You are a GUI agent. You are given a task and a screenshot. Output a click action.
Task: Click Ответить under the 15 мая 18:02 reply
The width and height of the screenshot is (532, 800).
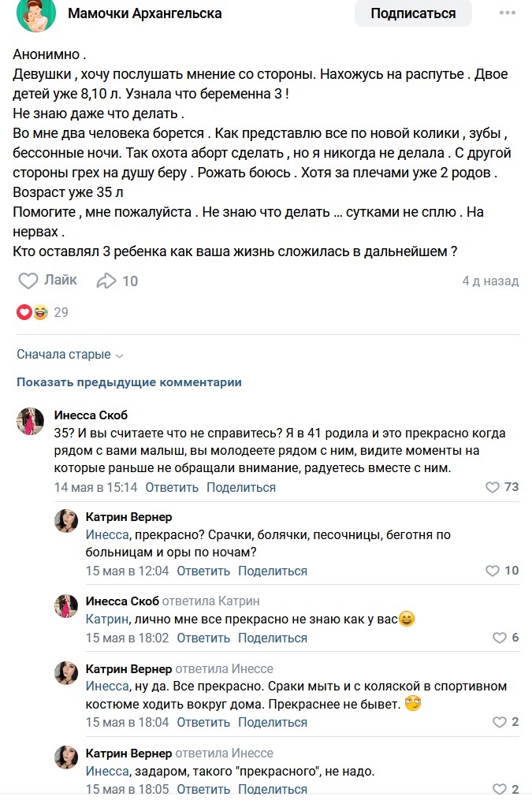pyautogui.click(x=203, y=638)
